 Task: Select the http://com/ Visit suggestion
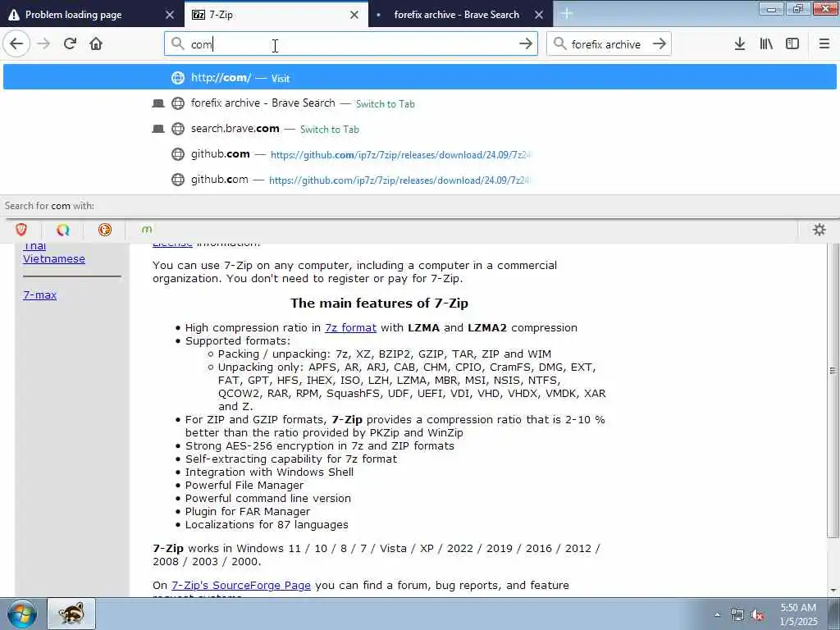pos(419,78)
